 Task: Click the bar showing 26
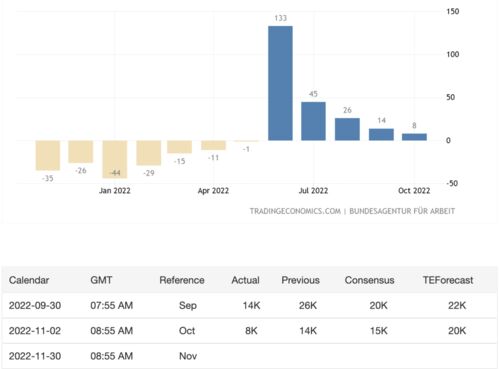(347, 129)
